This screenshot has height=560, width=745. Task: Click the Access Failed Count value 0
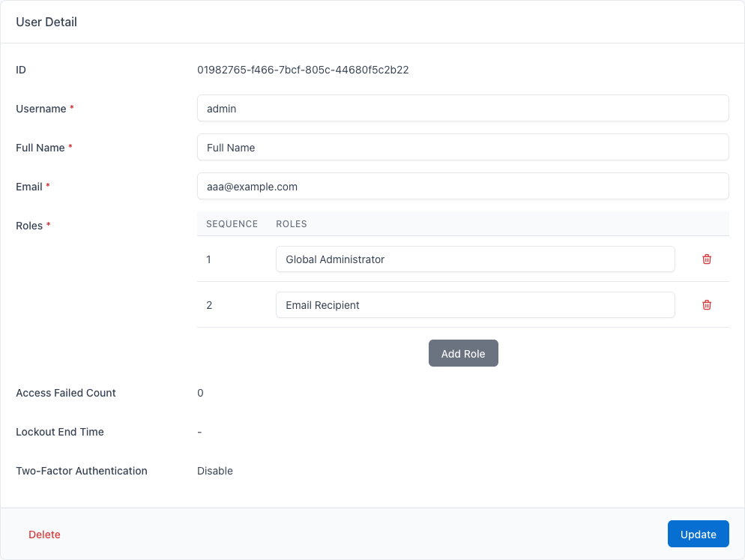point(200,393)
